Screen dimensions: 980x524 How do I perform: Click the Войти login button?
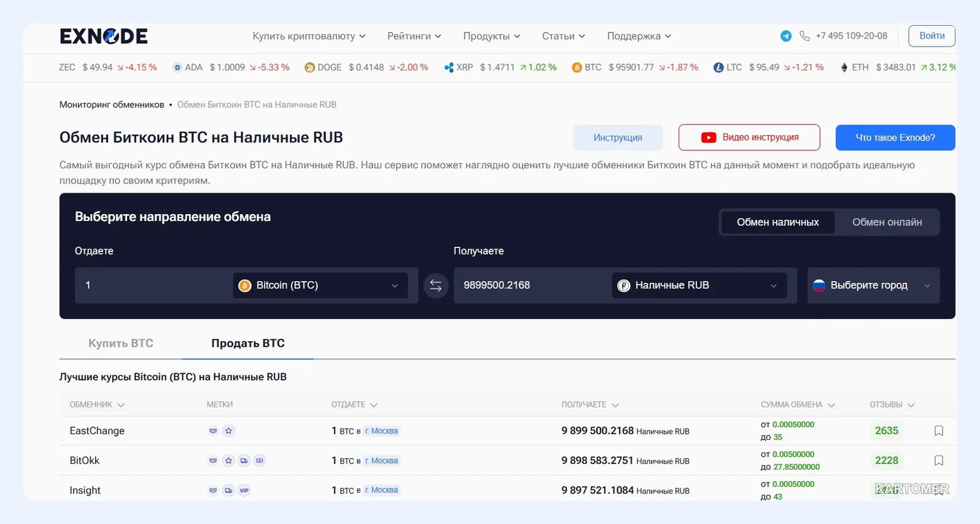[931, 36]
